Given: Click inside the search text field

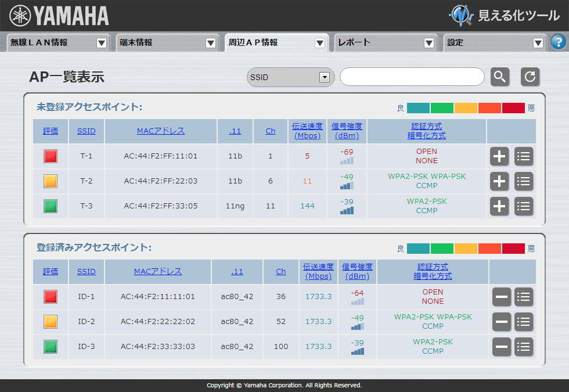Looking at the screenshot, I should point(412,76).
